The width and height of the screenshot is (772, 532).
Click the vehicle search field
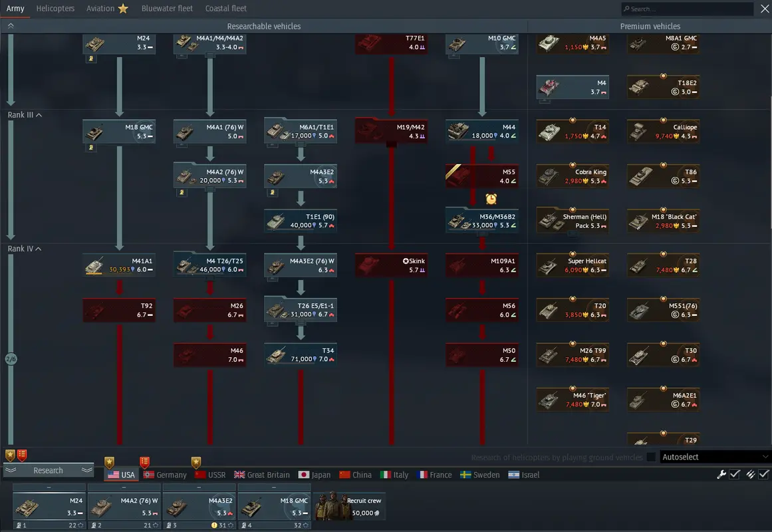pyautogui.click(x=688, y=9)
